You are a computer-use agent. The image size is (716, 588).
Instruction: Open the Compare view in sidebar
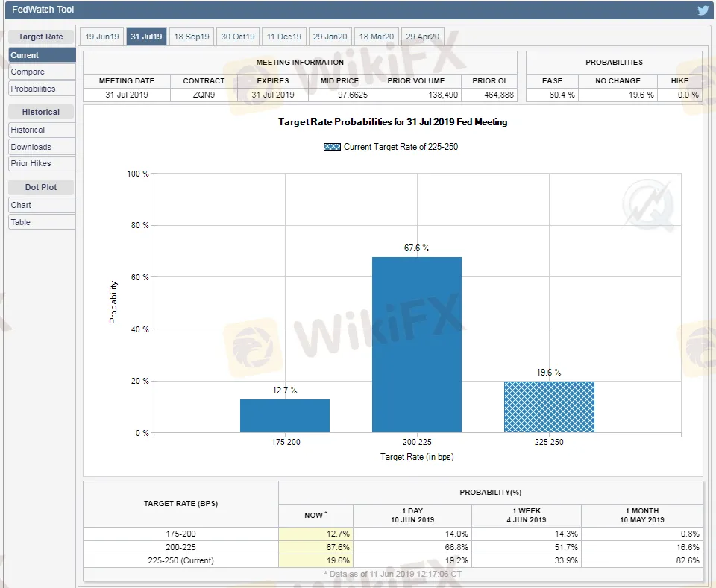pos(42,72)
